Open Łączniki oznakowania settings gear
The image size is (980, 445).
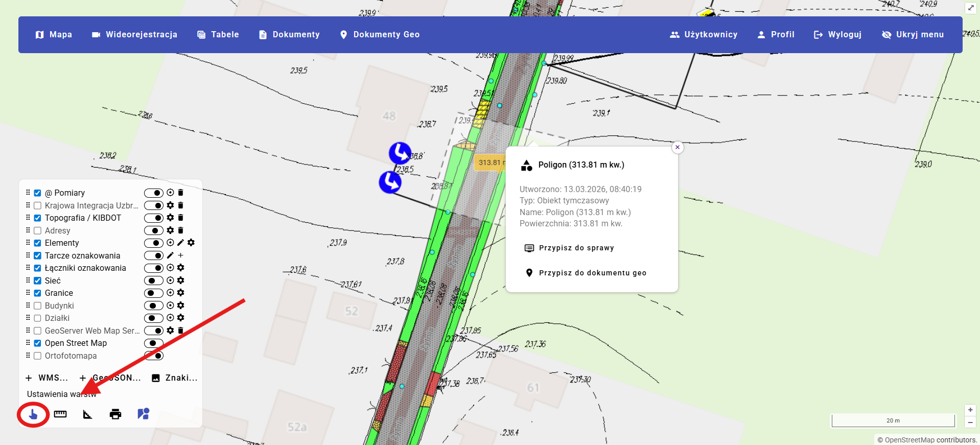coord(180,268)
